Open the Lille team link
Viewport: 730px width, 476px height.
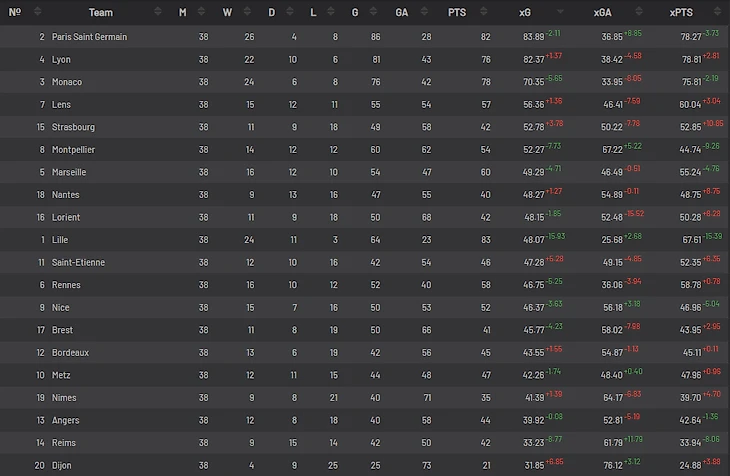click(61, 240)
